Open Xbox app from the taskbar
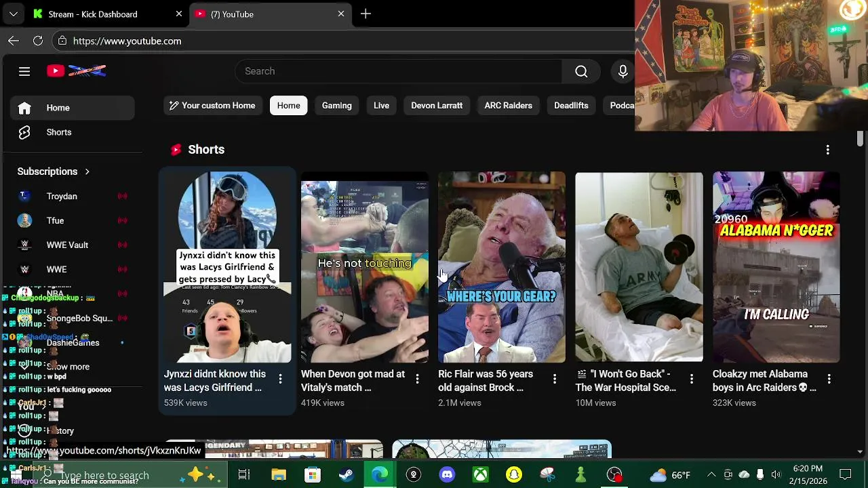Screen dimensions: 868x488 480,474
